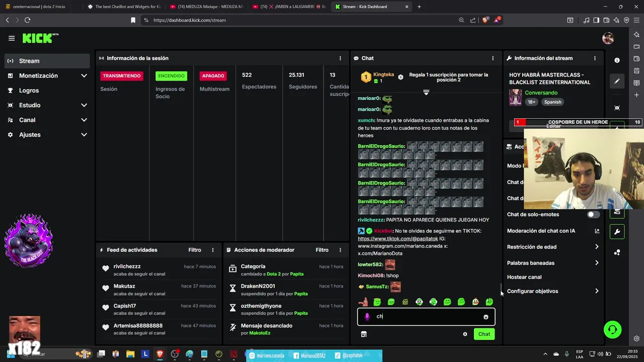This screenshot has width=644, height=362.
Task: Open File Explorer from the Windows taskbar
Action: tap(130, 354)
